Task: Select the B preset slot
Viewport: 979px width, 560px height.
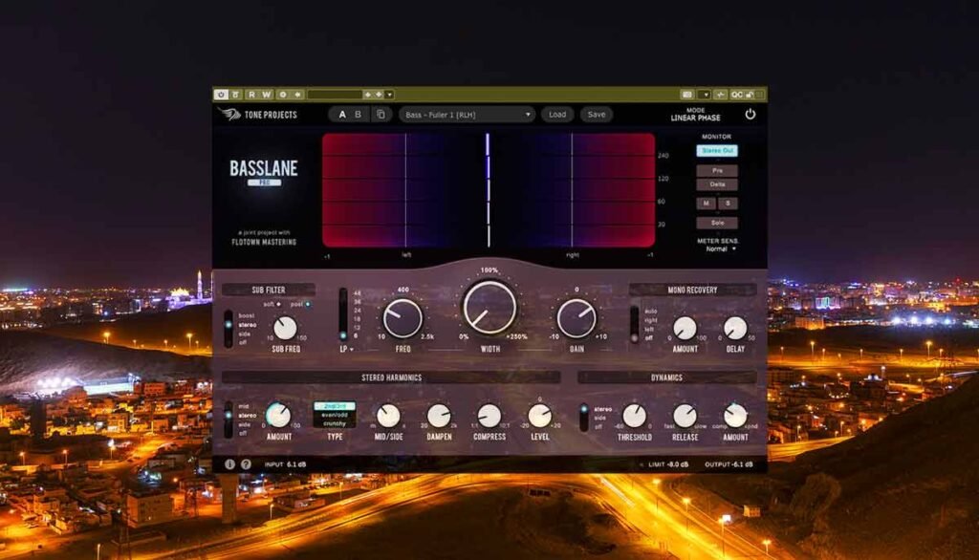Action: (x=358, y=115)
